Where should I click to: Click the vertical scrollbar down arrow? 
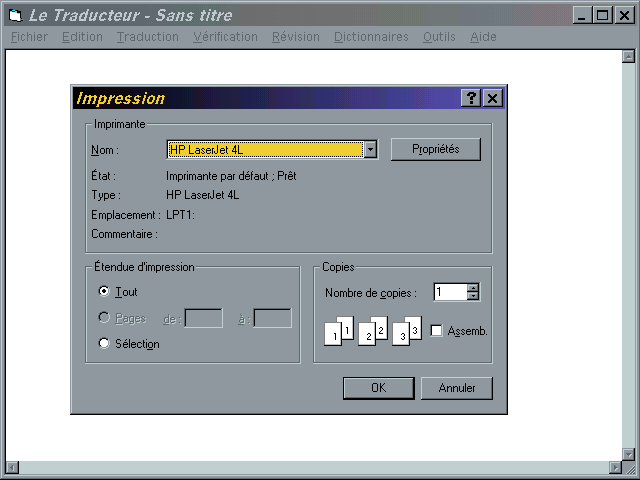(x=628, y=453)
